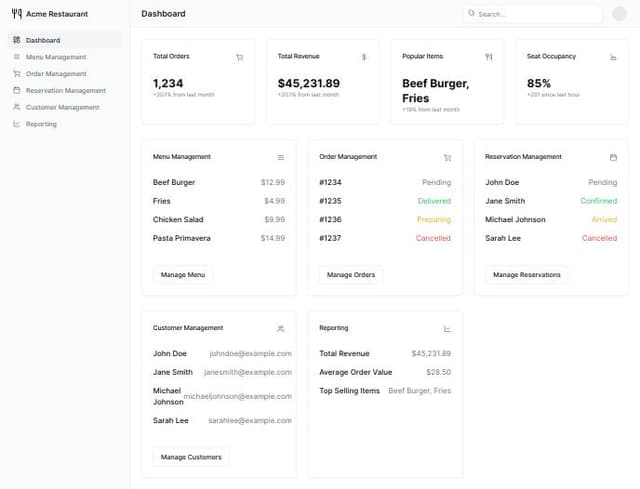Click John Doe in Reservation Management card
The width and height of the screenshot is (640, 489).
point(502,182)
